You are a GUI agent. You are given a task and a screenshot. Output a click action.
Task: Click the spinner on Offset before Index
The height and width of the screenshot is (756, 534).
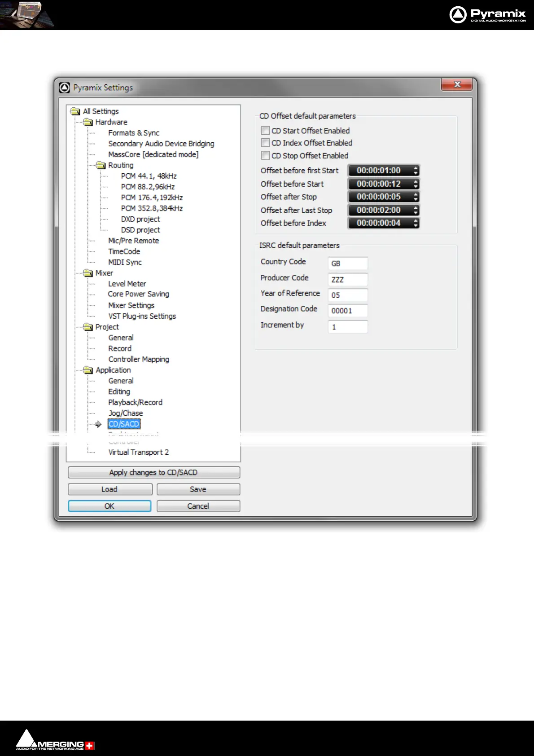(416, 223)
